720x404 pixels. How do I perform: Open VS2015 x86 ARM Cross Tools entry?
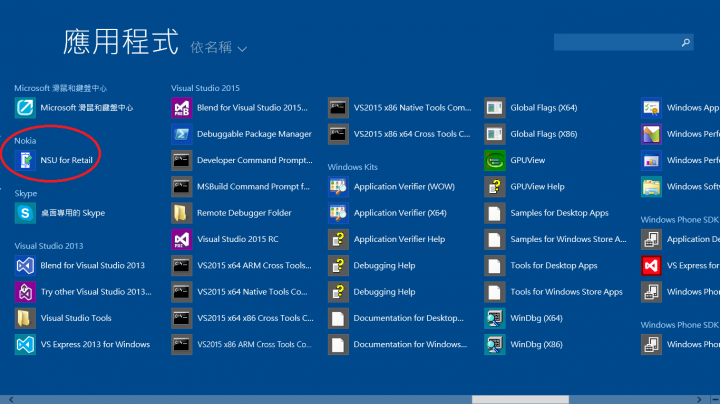point(242,344)
